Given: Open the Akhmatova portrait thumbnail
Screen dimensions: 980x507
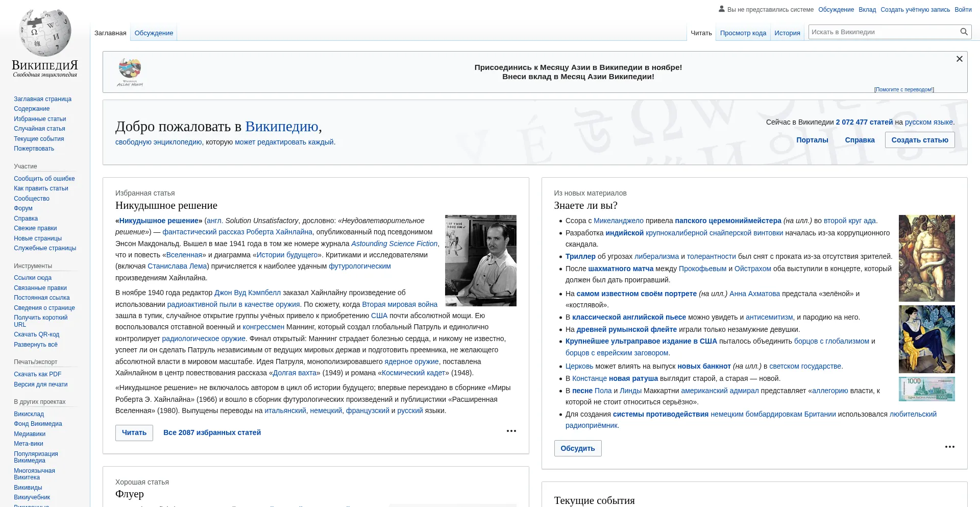Looking at the screenshot, I should click(926, 339).
